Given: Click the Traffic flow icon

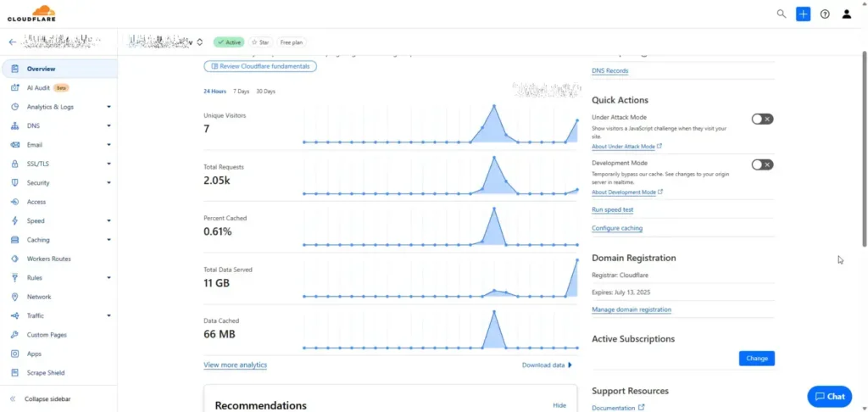Looking at the screenshot, I should (x=15, y=315).
